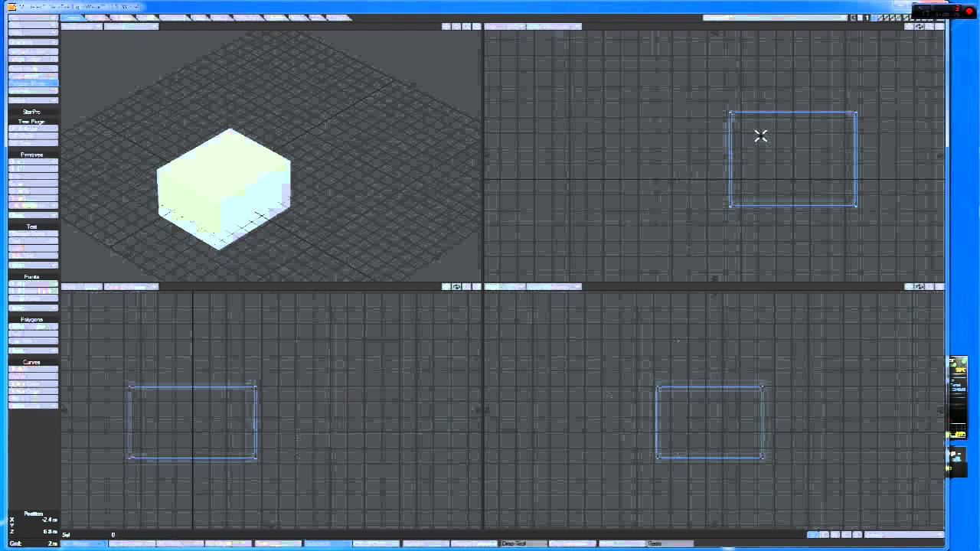Toggle the T texture map mode button
This screenshot has width=980, height=551.
click(x=825, y=534)
